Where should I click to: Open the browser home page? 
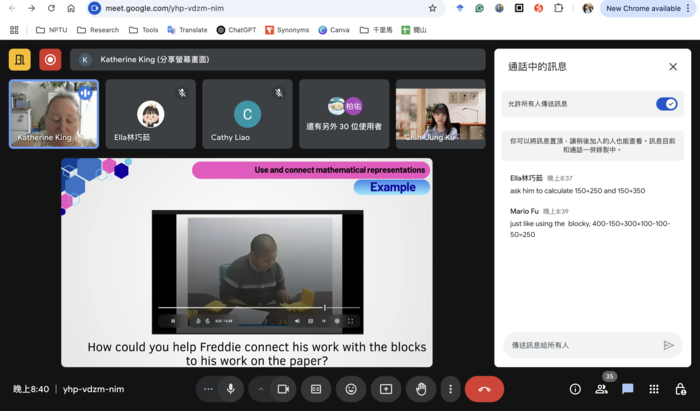[71, 8]
